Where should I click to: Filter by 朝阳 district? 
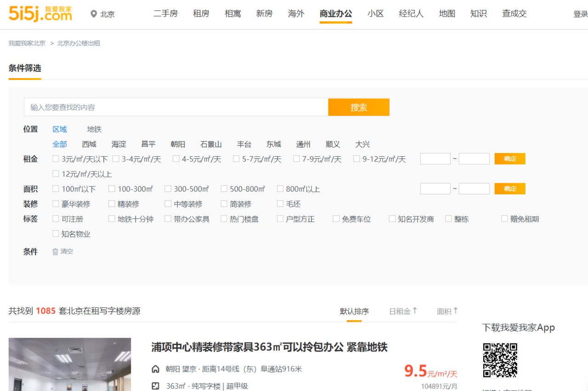[x=178, y=144]
